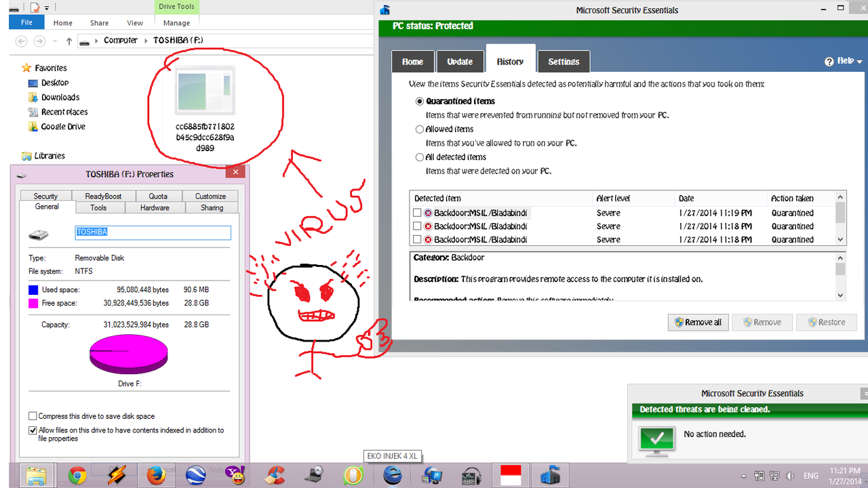868x488 pixels.
Task: Select the cc6885fb771802 file thumbnail
Action: click(x=205, y=91)
